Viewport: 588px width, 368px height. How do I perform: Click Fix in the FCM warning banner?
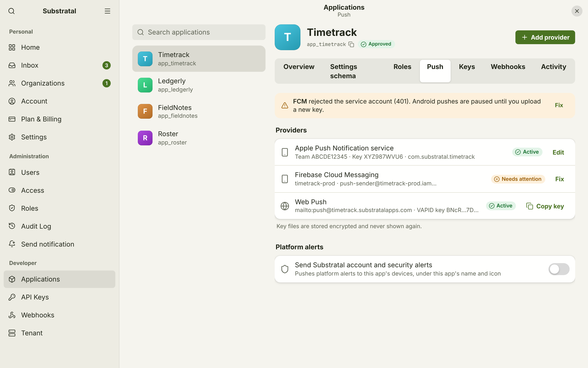coord(559,105)
